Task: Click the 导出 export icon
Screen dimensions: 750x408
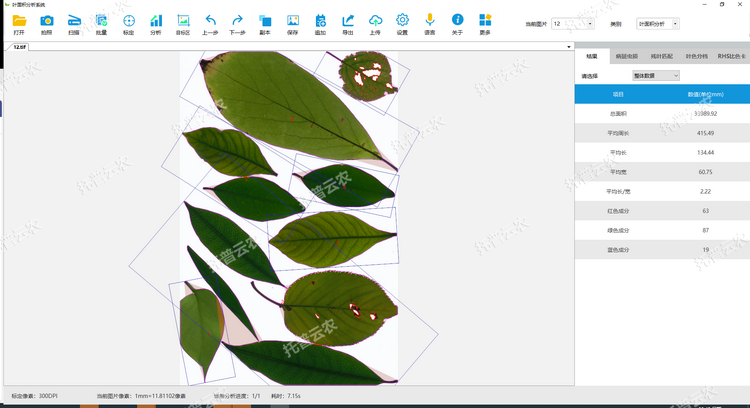Action: [347, 21]
